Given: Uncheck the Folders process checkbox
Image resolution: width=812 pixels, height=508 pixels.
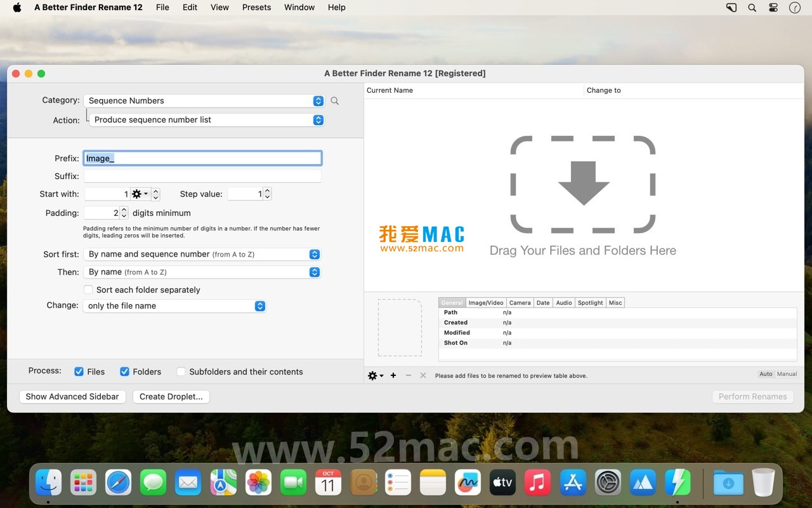Looking at the screenshot, I should click(125, 371).
